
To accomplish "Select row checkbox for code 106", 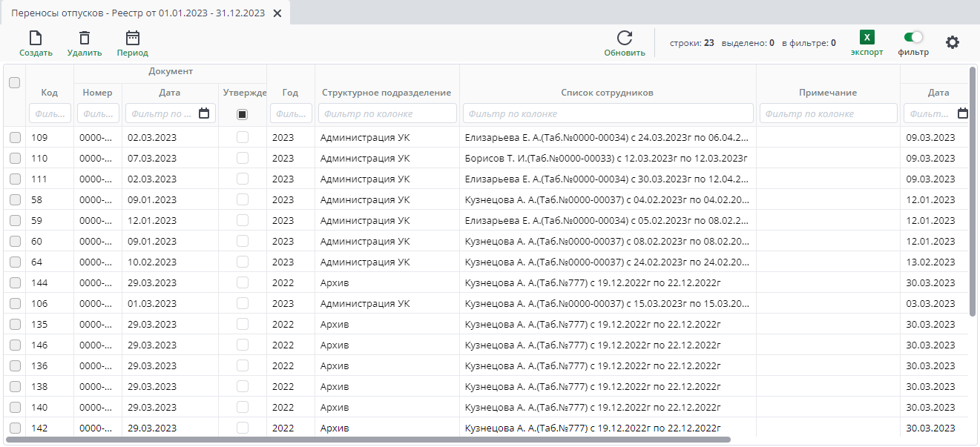I will (x=15, y=303).
